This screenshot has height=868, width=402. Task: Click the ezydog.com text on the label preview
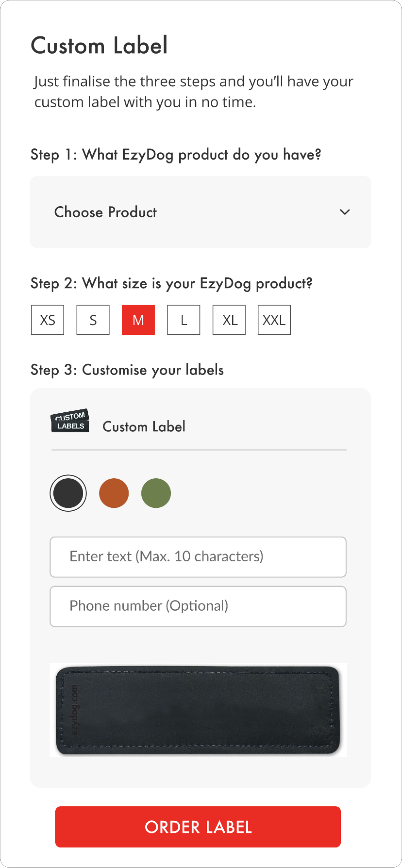(x=74, y=710)
